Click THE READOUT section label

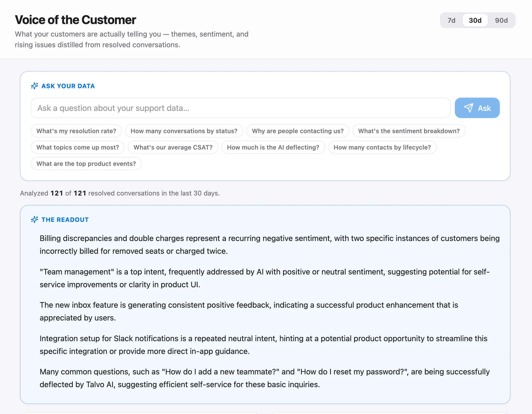tap(65, 220)
